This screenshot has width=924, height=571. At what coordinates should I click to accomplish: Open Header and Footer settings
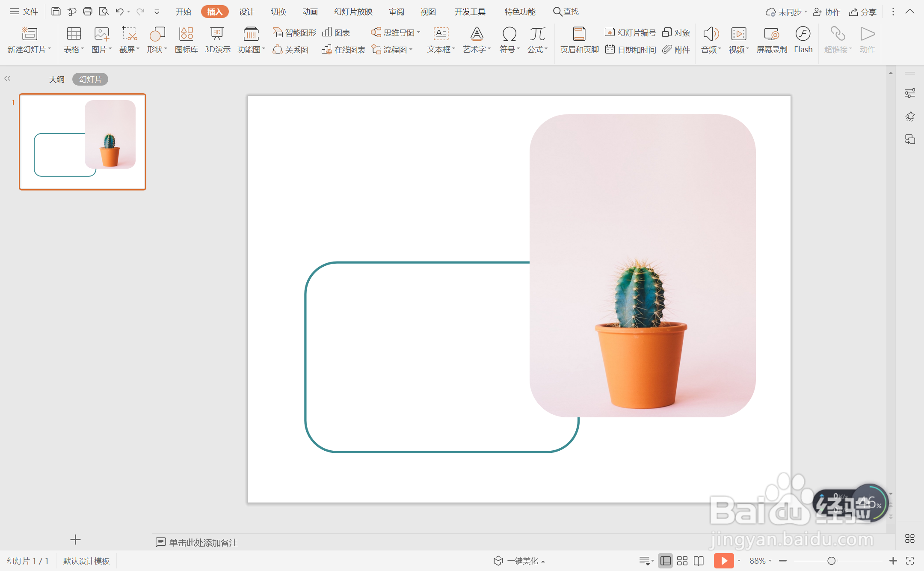(x=579, y=40)
